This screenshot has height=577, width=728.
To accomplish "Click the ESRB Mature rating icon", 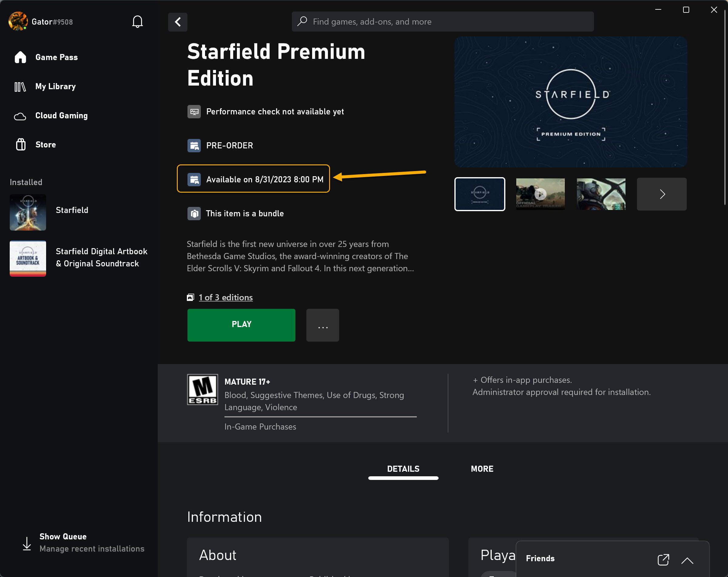I will point(203,389).
